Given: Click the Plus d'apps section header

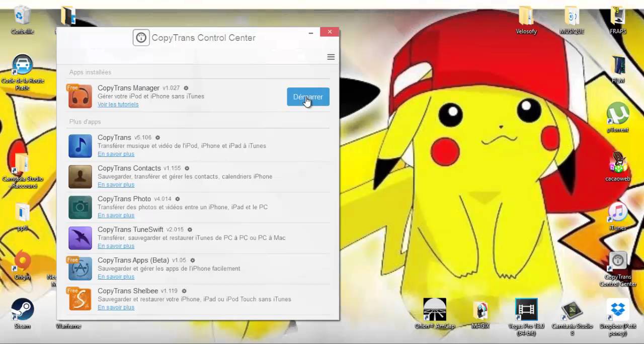Looking at the screenshot, I should [85, 122].
